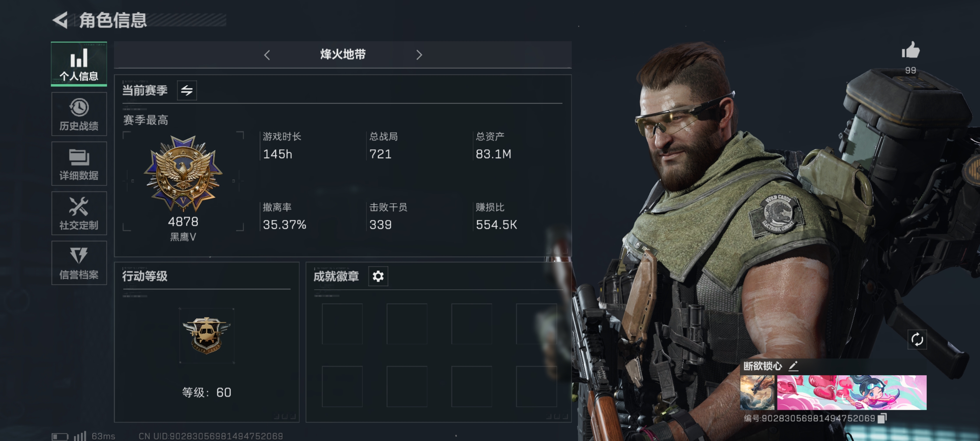Image resolution: width=980 pixels, height=441 pixels.
Task: Open the pink hearts banner card
Action: click(x=852, y=392)
